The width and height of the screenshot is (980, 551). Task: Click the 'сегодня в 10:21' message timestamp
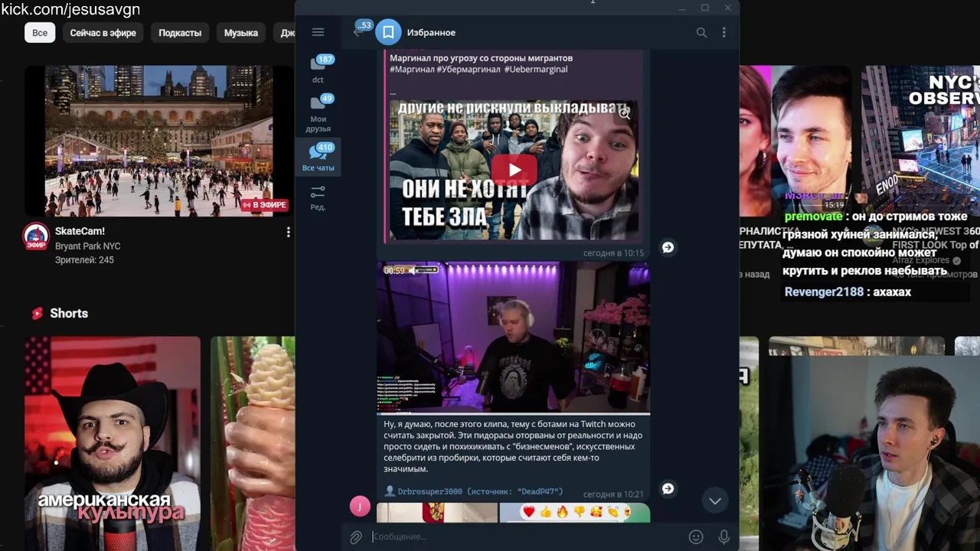point(613,494)
